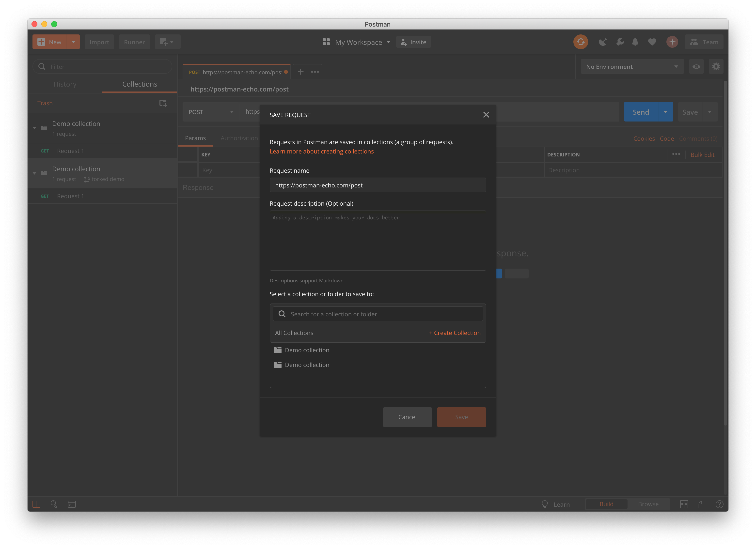Screen dimensions: 756x548
Task: Switch to the History tab
Action: click(65, 84)
